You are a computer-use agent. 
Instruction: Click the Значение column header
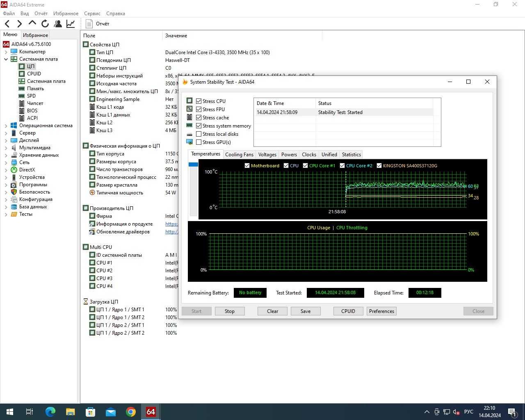click(176, 36)
